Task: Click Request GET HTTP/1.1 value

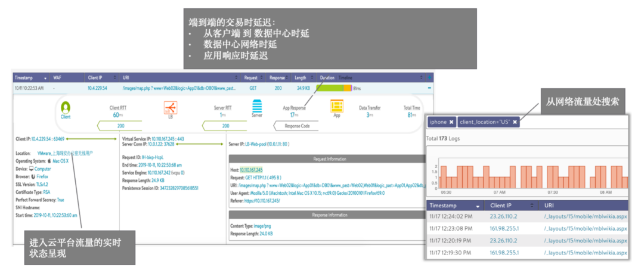Action: (265, 177)
